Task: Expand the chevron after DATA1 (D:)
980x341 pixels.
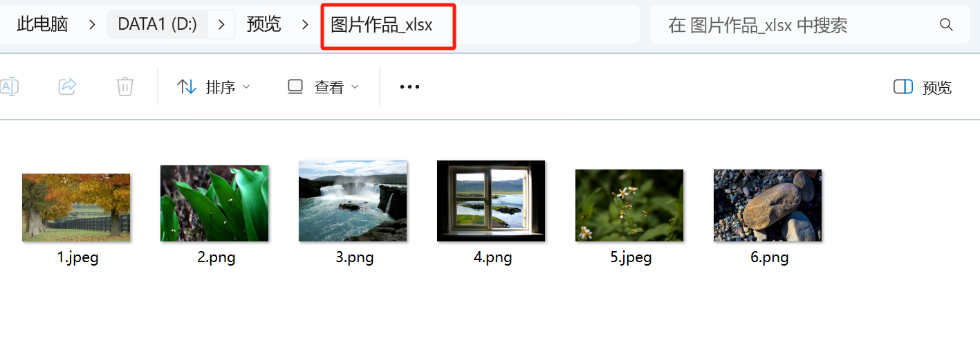Action: tap(221, 25)
